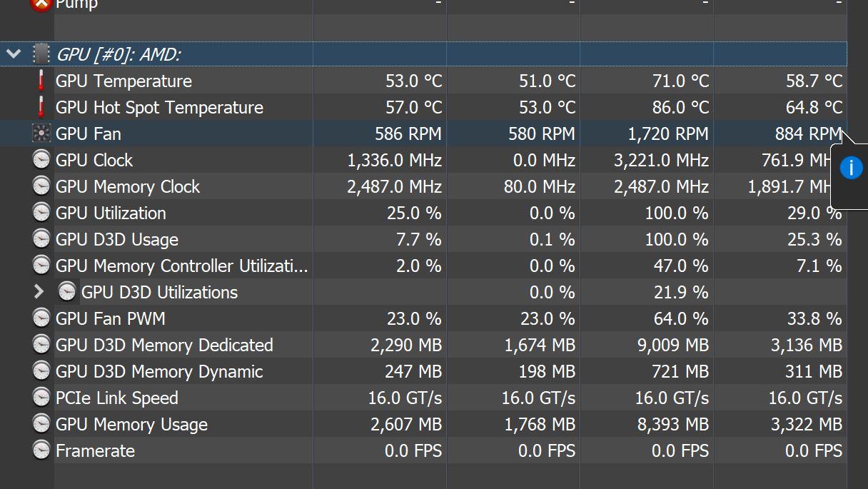Click the GPU Memory Controller Utilization label
868x489 pixels.
coord(182,266)
